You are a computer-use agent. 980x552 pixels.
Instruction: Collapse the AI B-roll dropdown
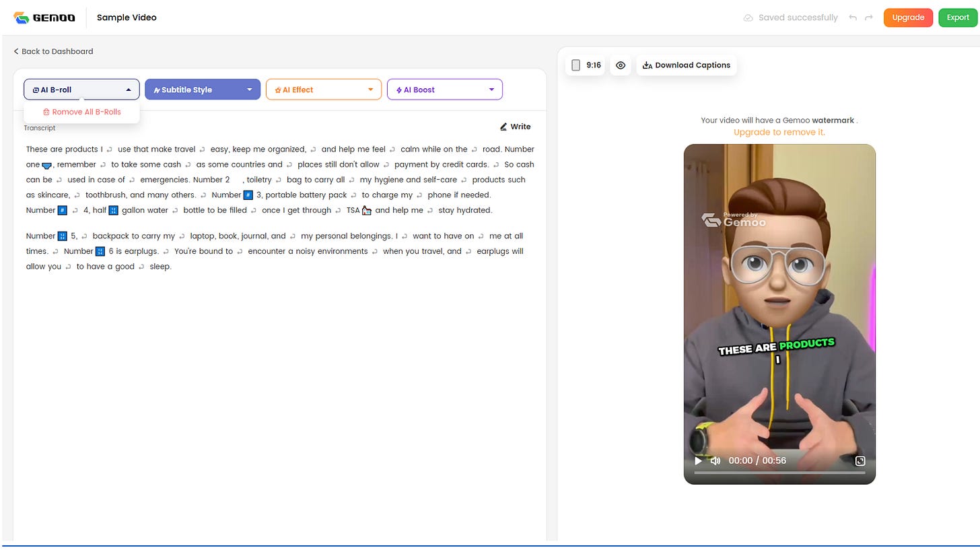(x=81, y=90)
